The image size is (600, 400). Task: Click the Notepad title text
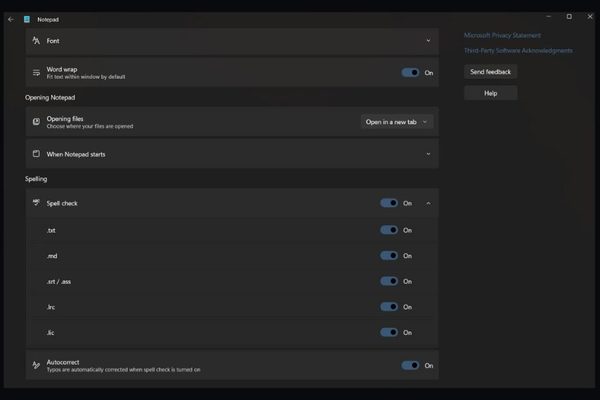(48, 20)
